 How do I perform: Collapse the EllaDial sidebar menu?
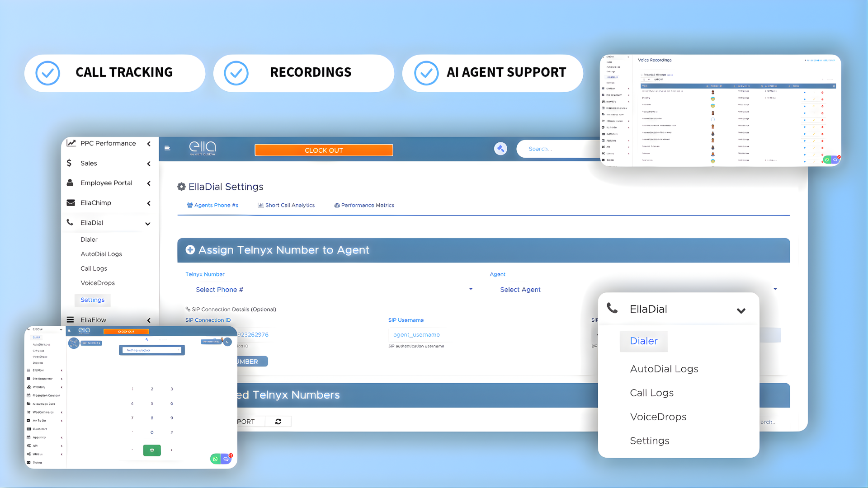click(x=147, y=224)
